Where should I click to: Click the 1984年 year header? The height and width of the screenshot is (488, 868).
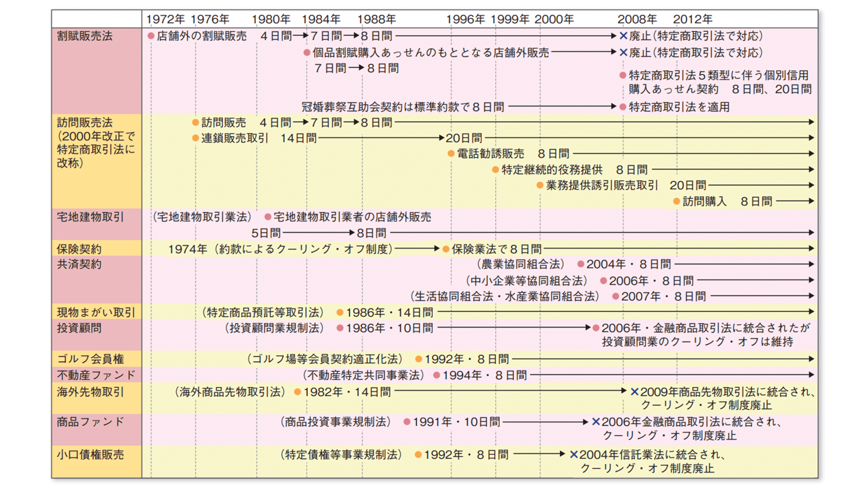coord(321,20)
